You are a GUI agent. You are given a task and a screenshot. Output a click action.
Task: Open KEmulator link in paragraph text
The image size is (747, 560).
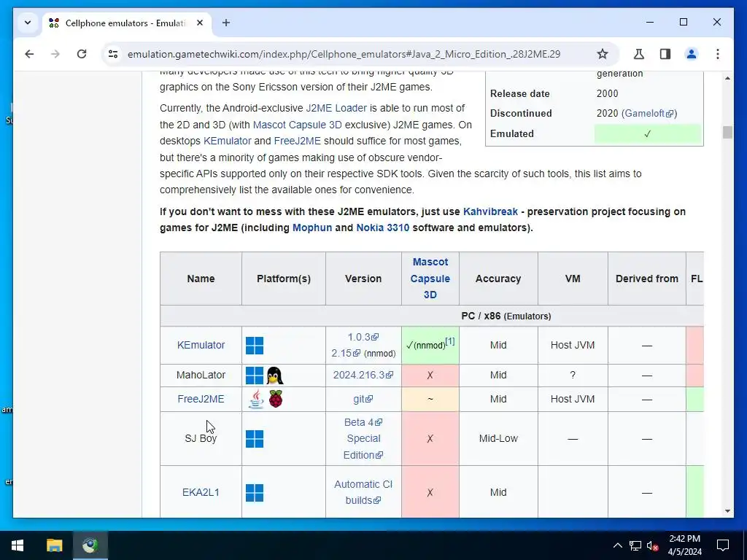tap(228, 141)
